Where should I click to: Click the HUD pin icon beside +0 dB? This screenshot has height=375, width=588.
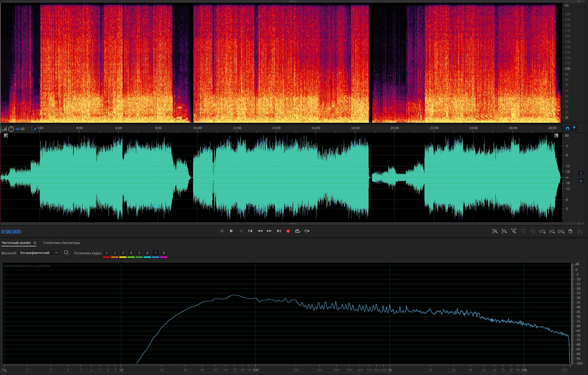(x=35, y=129)
